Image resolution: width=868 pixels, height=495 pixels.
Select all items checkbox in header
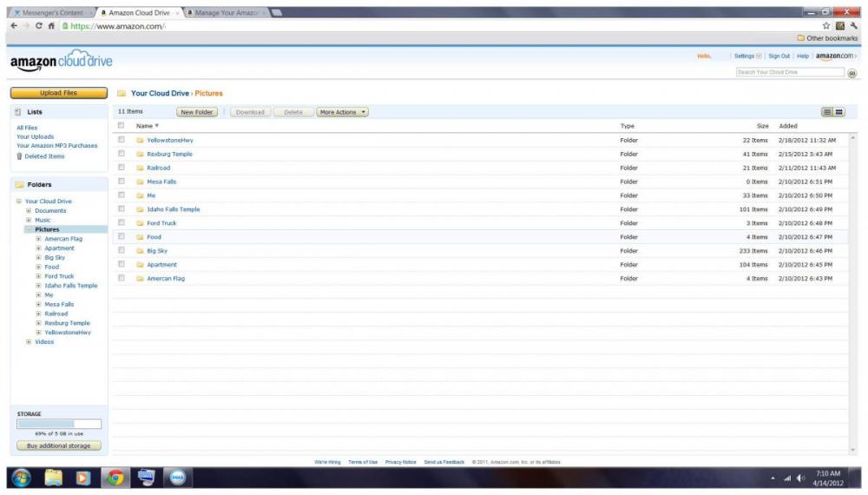point(122,126)
